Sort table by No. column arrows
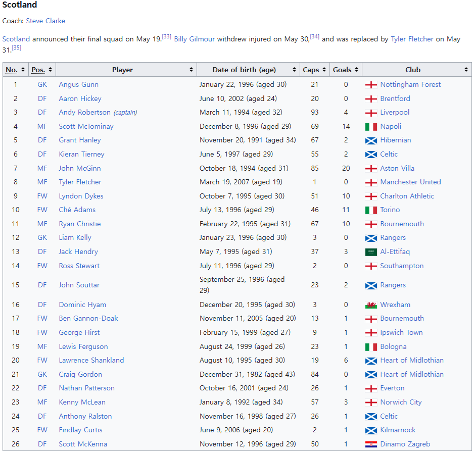 click(23, 70)
